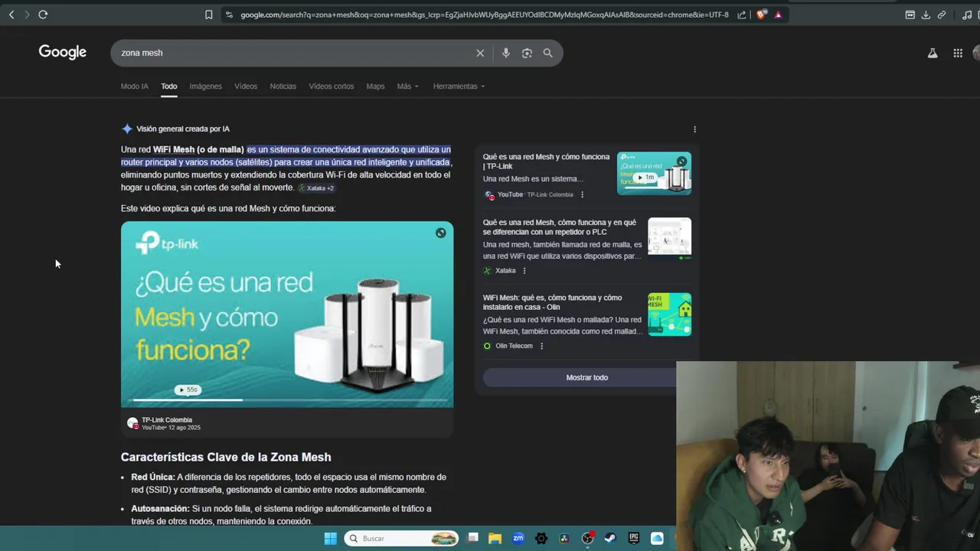This screenshot has width=980, height=551.
Task: Expand the Más search filter dropdown
Action: (x=407, y=86)
